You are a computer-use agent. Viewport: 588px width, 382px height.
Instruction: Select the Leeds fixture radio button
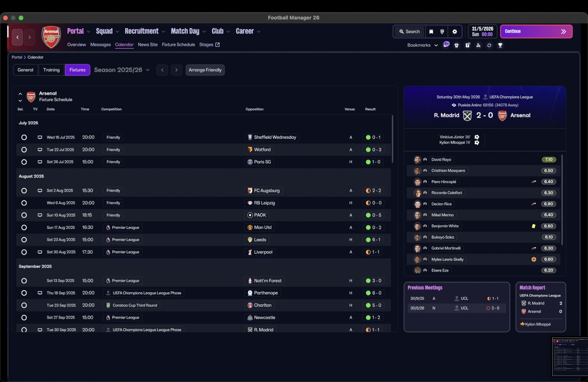[24, 240]
